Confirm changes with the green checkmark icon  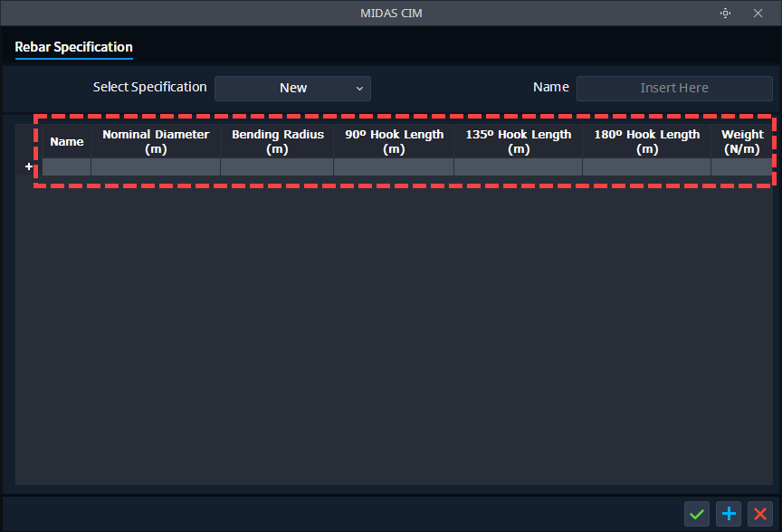click(x=697, y=514)
